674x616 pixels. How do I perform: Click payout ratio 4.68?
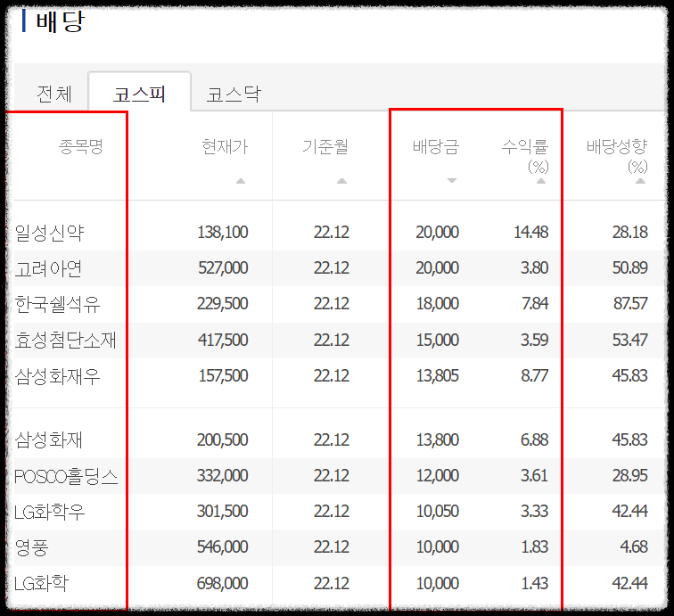click(x=634, y=547)
